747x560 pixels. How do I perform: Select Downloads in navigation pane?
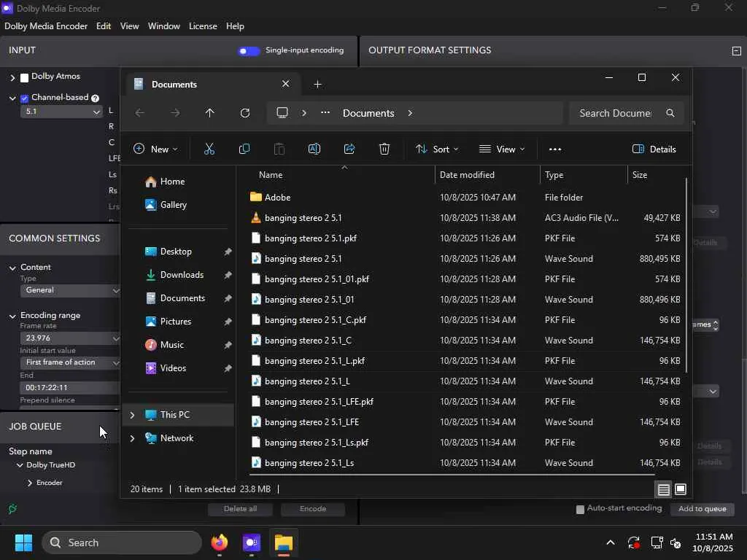pos(182,275)
